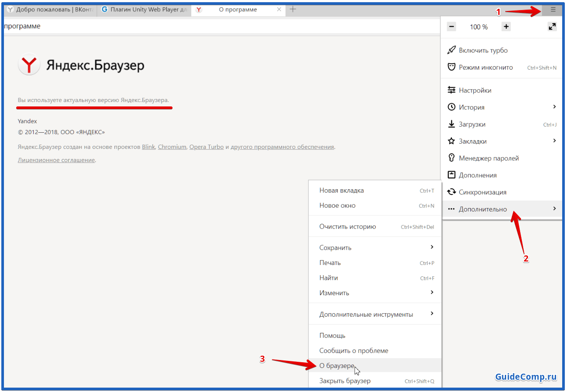567x392 pixels.
Task: Open Лицензионное соглашение link
Action: [56, 160]
